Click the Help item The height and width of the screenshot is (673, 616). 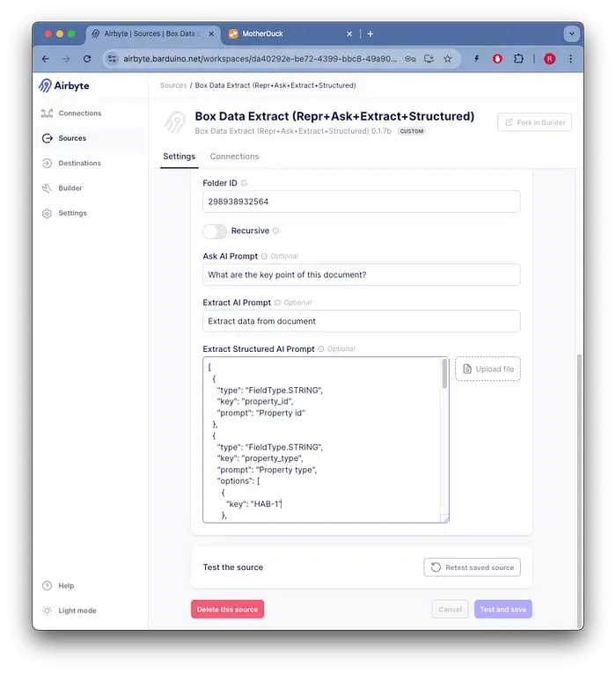(x=66, y=586)
